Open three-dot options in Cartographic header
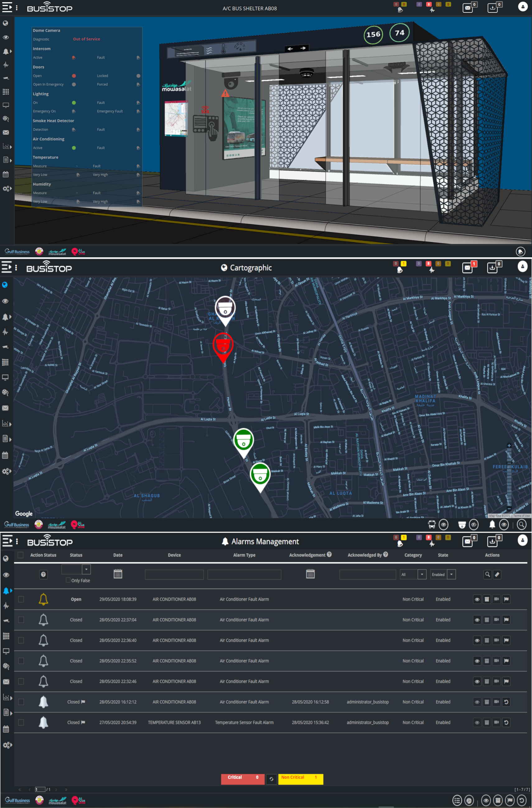Screen dimensions: 532x808 click(x=16, y=268)
